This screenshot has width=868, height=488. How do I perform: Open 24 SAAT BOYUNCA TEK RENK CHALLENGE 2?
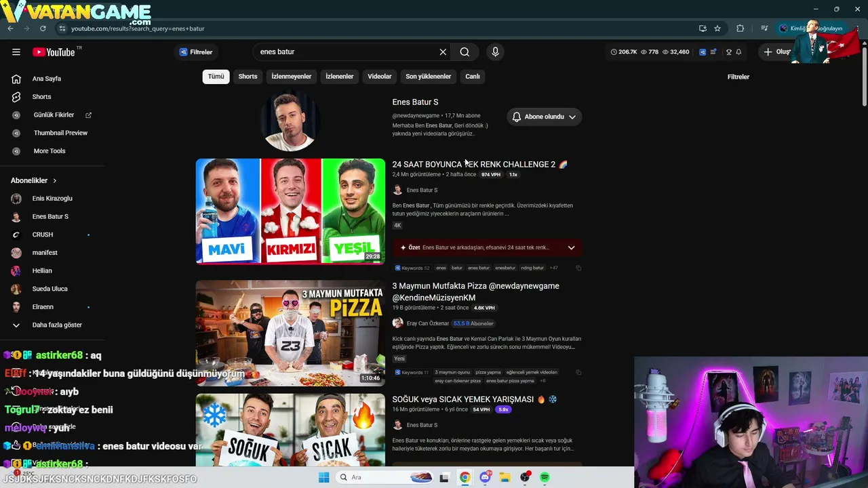(x=479, y=165)
